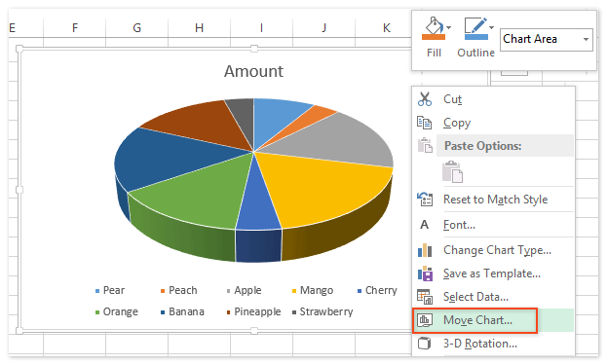The width and height of the screenshot is (607, 364).
Task: Open the Font... dialog entry
Action: (x=459, y=225)
